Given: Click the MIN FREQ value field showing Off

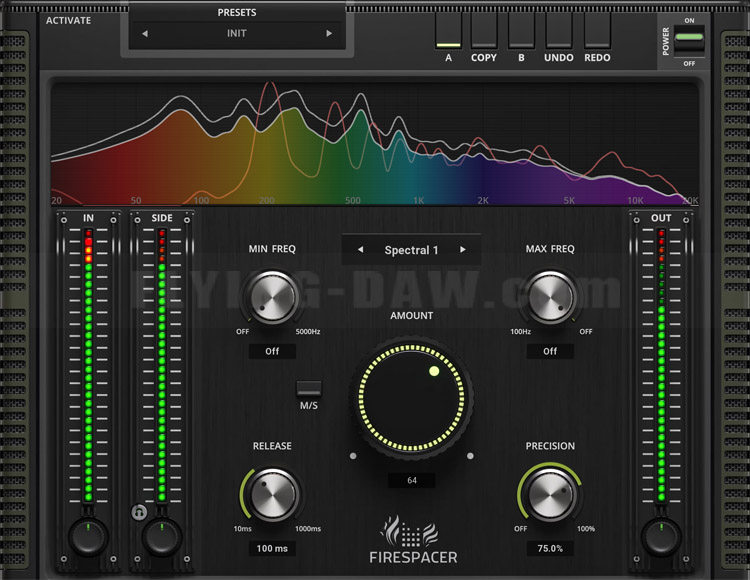Looking at the screenshot, I should click(x=272, y=351).
